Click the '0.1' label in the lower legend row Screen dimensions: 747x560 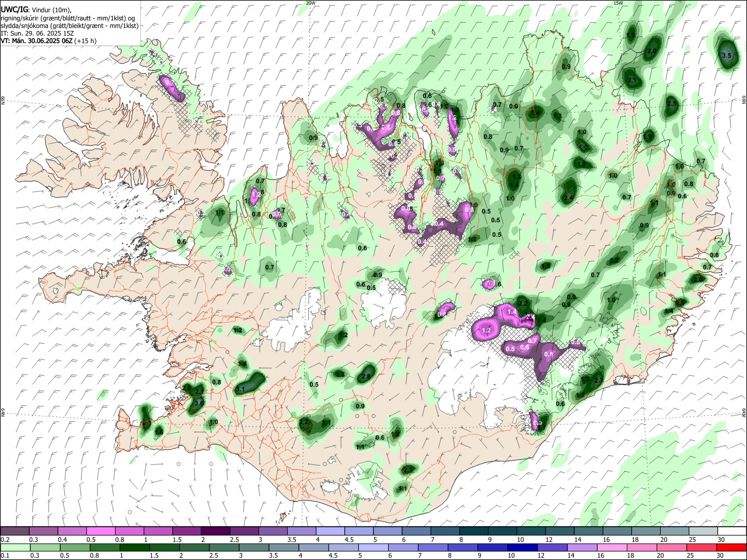[5, 556]
